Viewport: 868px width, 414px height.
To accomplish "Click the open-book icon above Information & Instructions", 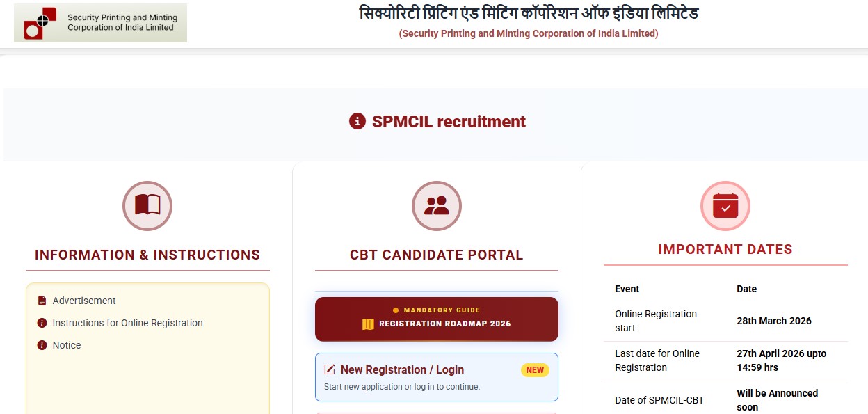I will [147, 205].
